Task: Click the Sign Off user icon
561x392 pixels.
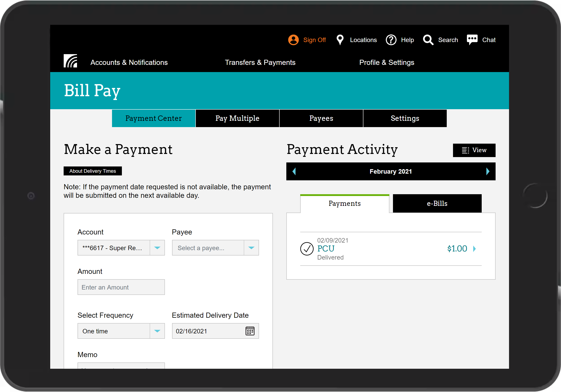Action: (293, 40)
